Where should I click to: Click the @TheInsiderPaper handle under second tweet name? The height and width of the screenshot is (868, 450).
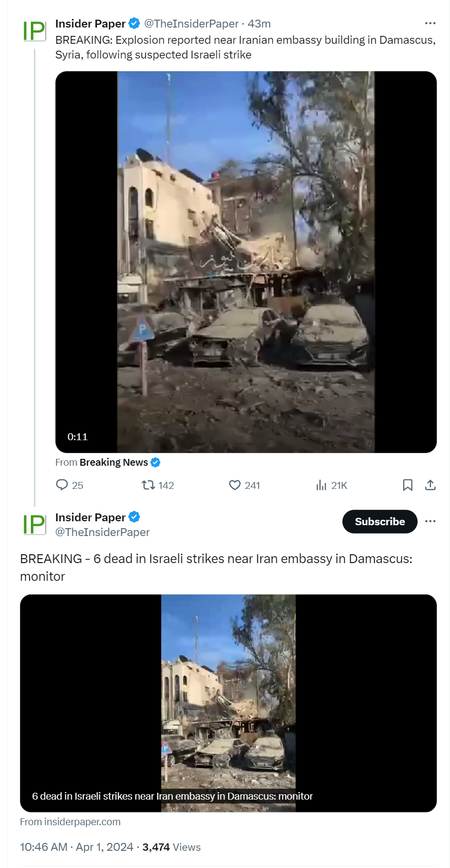(103, 532)
